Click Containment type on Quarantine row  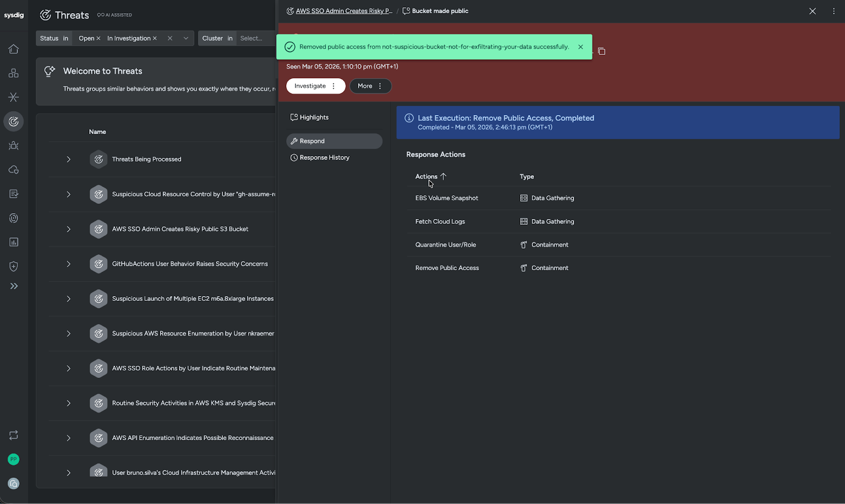(x=544, y=245)
